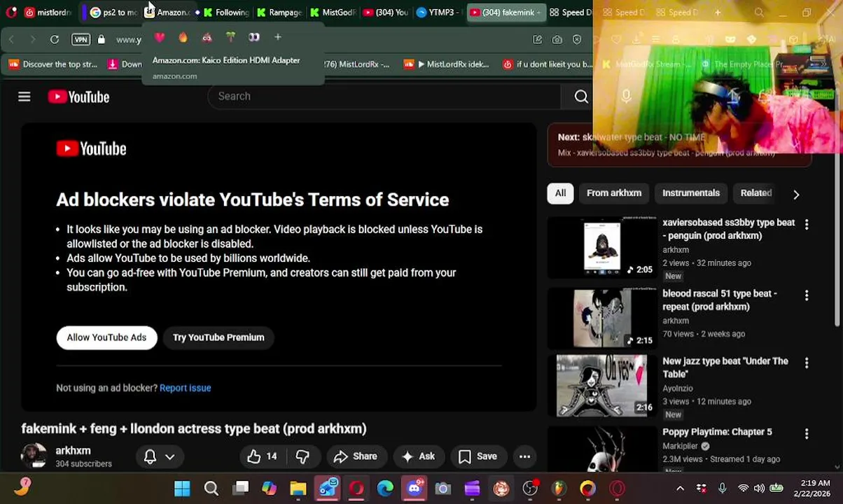The image size is (843, 504).
Task: Go to the YouTube home logo
Action: coord(78,97)
